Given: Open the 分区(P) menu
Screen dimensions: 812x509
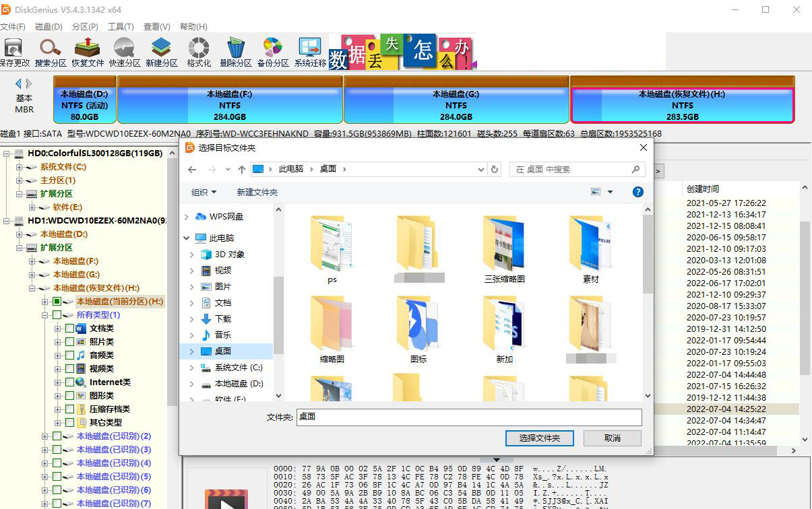Looking at the screenshot, I should (85, 27).
